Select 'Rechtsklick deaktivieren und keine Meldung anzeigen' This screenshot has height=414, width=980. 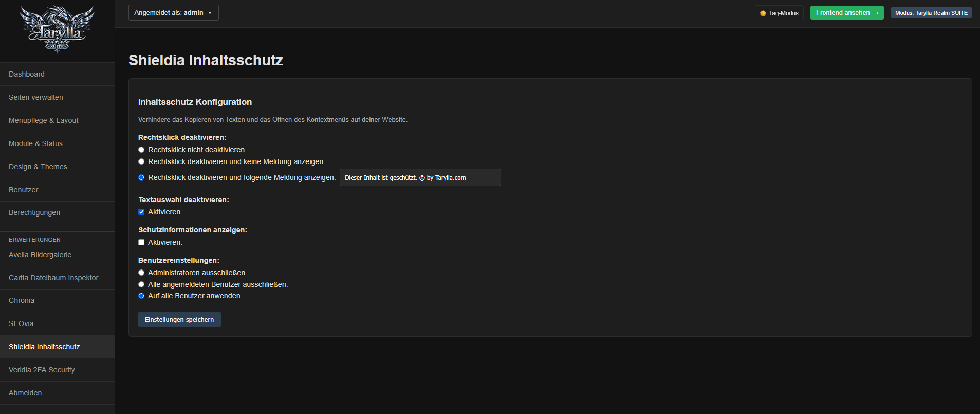pyautogui.click(x=141, y=161)
